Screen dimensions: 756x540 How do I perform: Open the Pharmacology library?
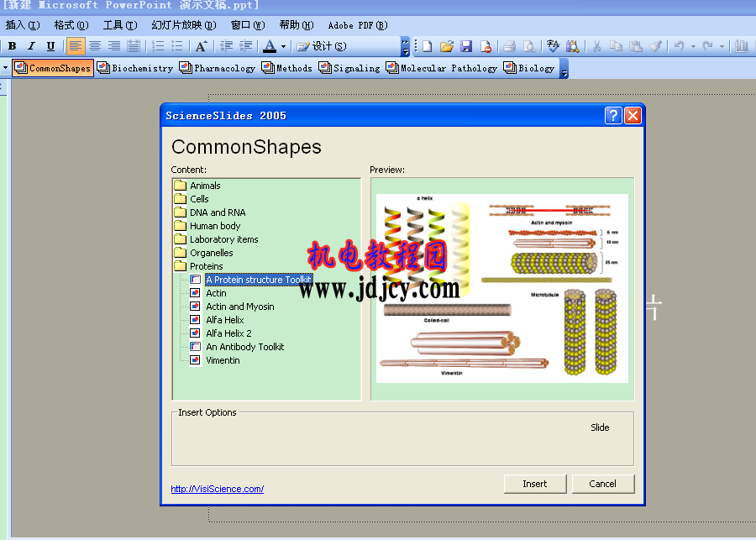click(x=218, y=68)
